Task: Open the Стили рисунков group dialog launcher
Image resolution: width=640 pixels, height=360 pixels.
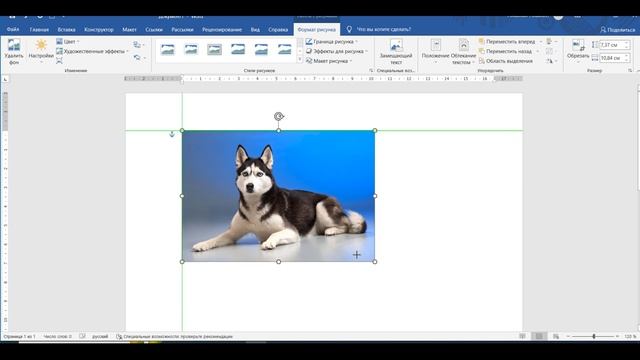Action: (371, 71)
